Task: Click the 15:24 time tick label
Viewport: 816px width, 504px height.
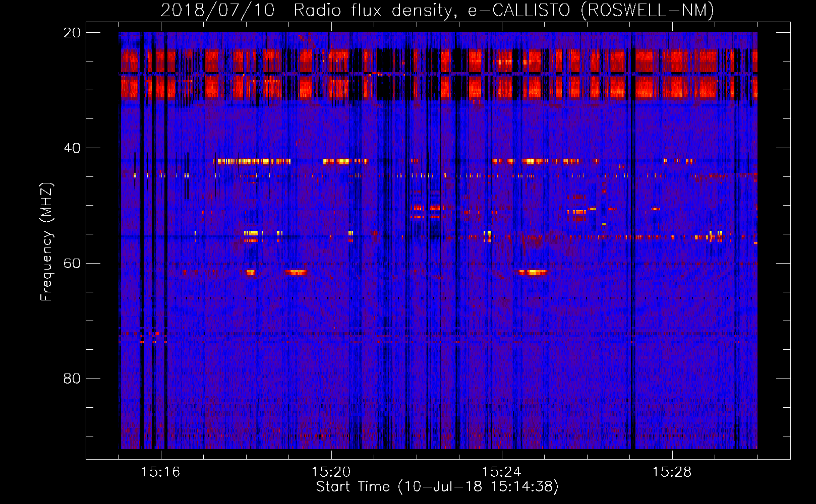Action: point(501,472)
